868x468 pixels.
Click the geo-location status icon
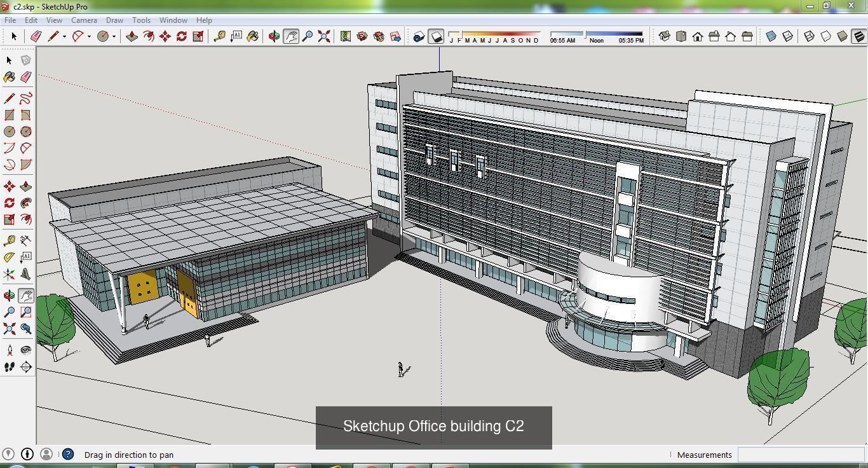(x=8, y=454)
